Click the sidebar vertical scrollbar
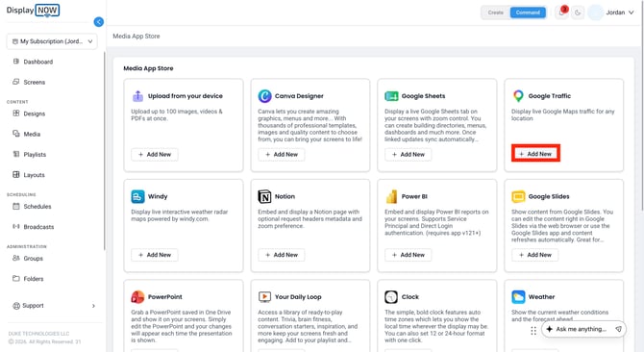This screenshot has width=644, height=352. coord(105,150)
